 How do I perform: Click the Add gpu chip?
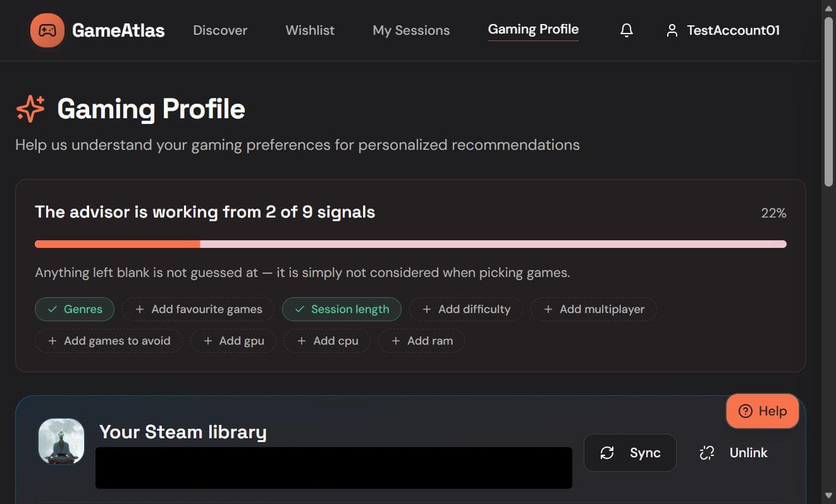(x=233, y=341)
